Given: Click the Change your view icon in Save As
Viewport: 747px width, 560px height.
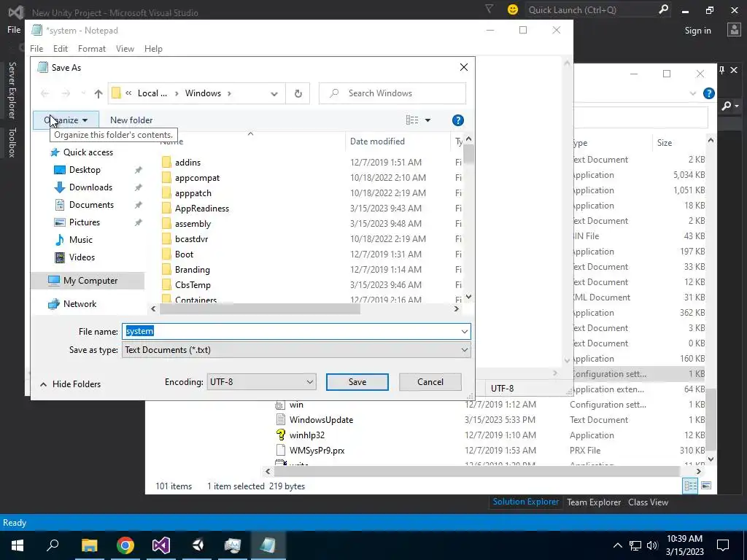Looking at the screenshot, I should pos(412,120).
